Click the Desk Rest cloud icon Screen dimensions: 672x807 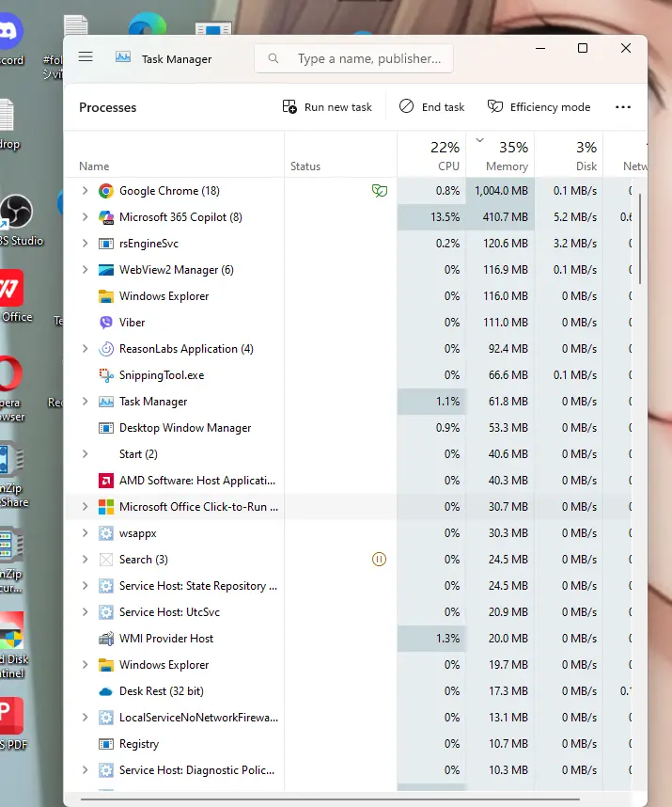tap(106, 691)
